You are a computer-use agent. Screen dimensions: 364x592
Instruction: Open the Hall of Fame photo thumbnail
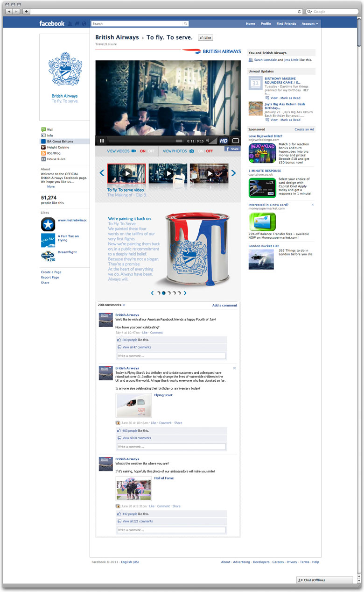pos(133,489)
